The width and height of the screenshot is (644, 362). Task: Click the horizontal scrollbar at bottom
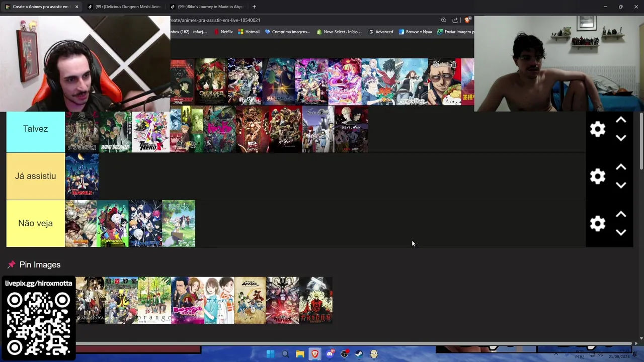click(354, 343)
